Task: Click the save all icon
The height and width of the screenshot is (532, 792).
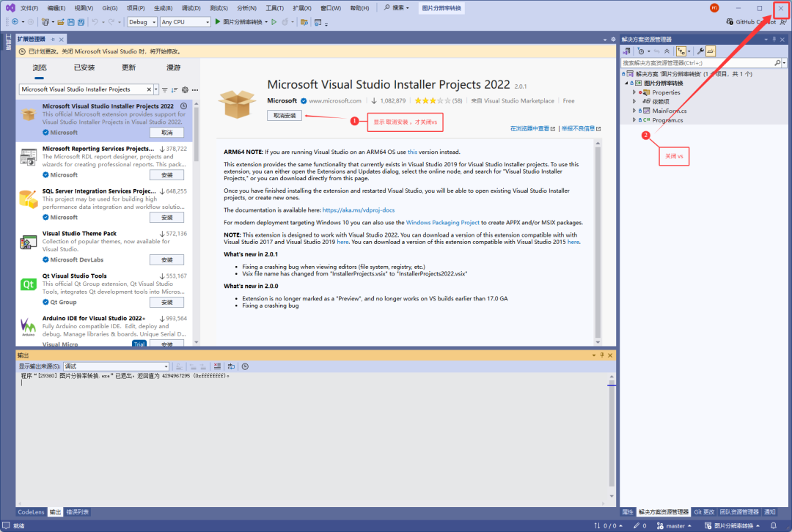Action: coord(81,22)
